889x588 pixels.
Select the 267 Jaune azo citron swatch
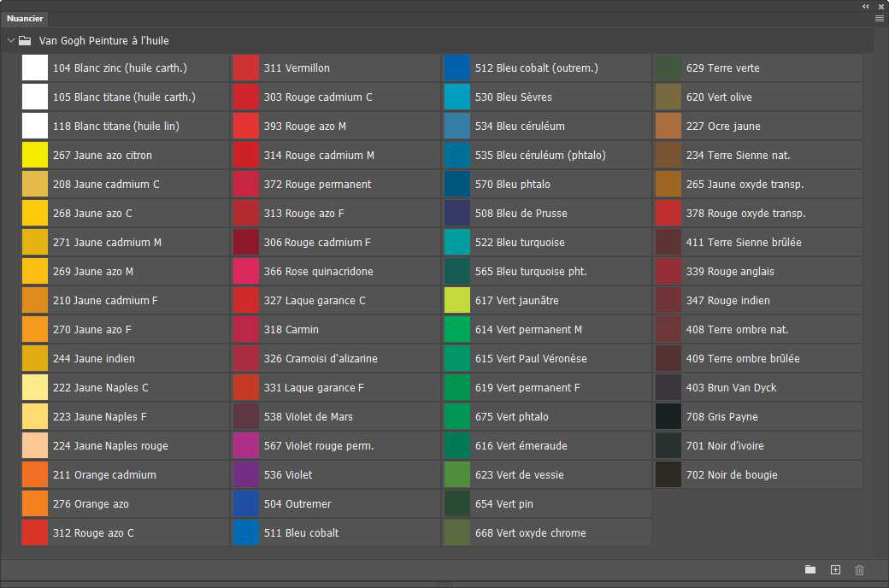click(125, 156)
